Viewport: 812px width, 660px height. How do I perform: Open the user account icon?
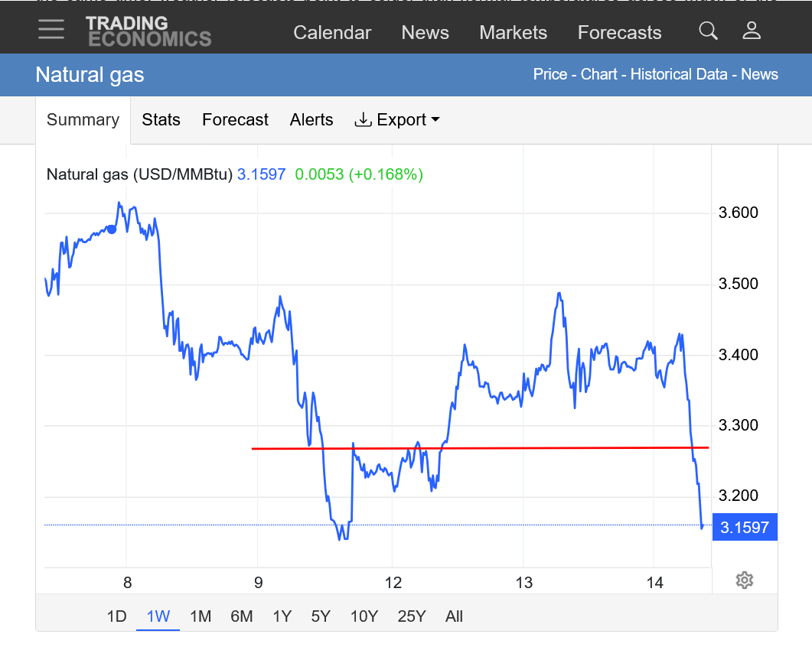[x=752, y=31]
